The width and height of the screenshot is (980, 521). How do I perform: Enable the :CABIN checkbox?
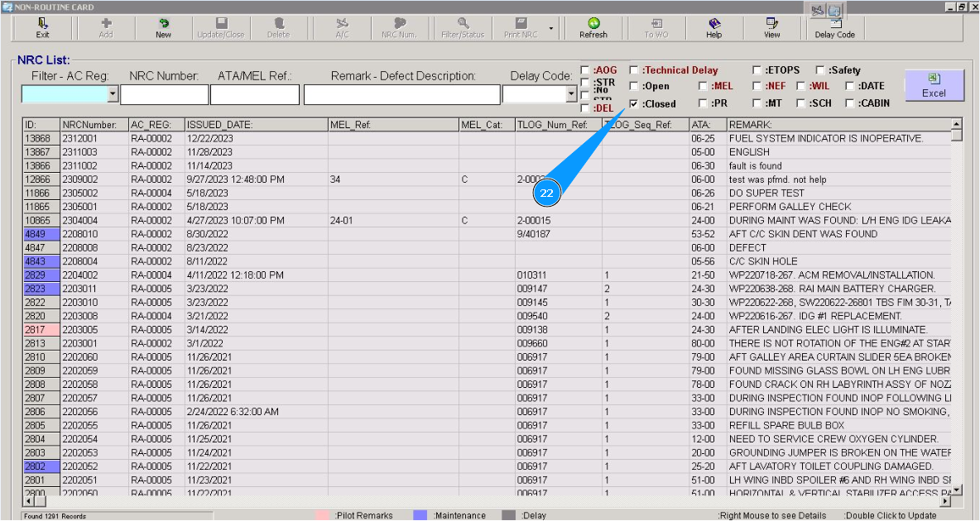coord(850,103)
